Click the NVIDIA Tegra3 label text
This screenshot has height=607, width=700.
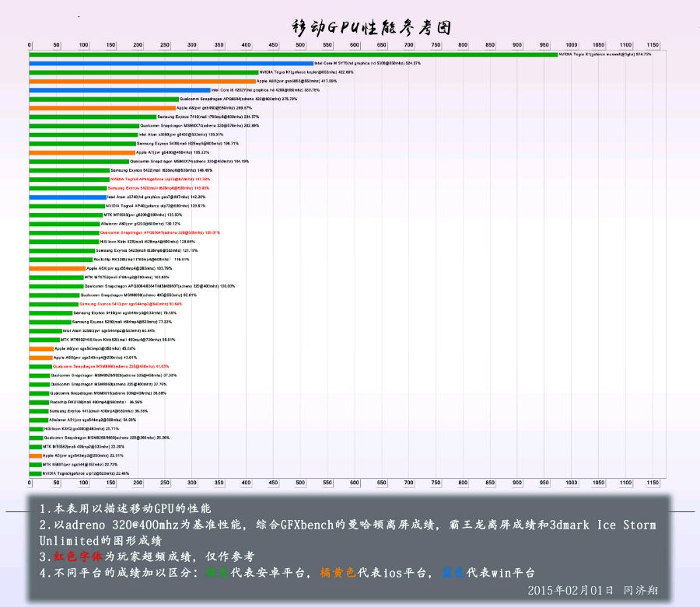pos(86,473)
